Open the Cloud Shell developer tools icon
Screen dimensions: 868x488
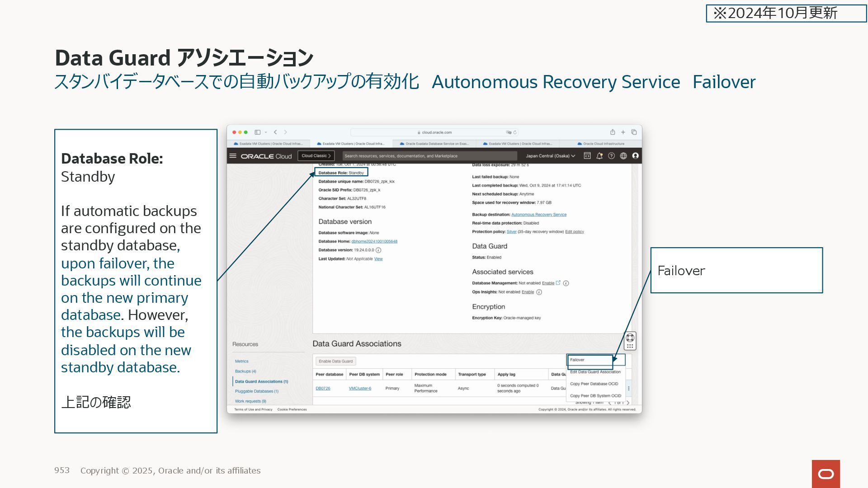[587, 156]
